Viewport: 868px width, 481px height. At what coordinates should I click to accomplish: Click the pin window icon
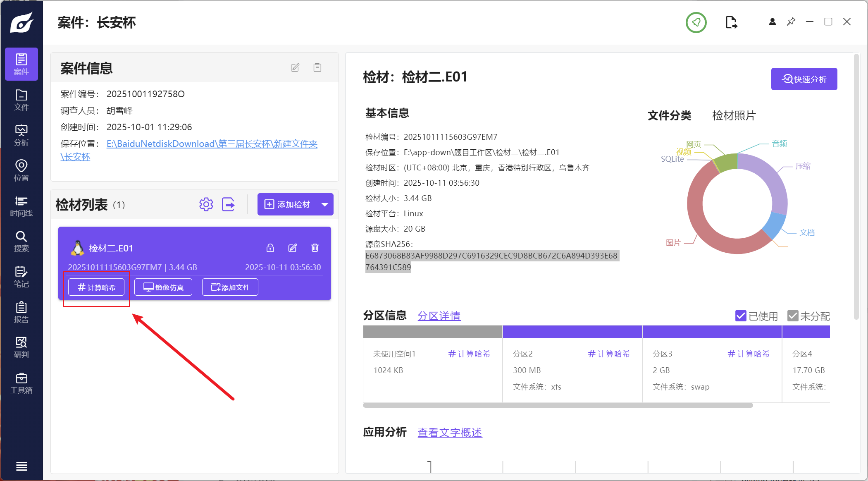click(791, 22)
